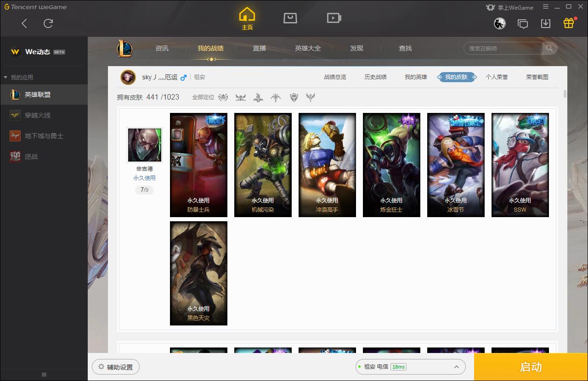Click the search magnifier button
The image size is (588, 381).
[549, 48]
